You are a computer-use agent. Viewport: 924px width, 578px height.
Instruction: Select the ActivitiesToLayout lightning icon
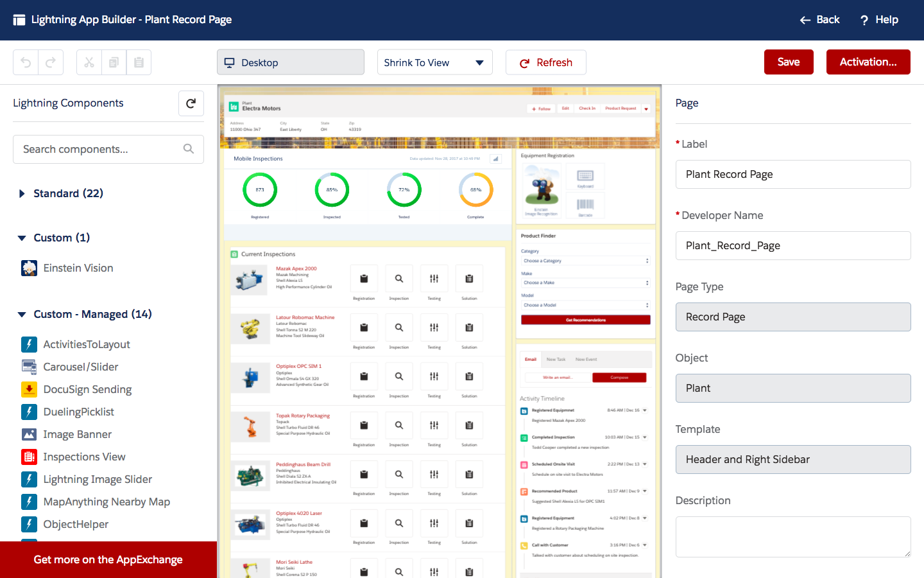(x=29, y=344)
